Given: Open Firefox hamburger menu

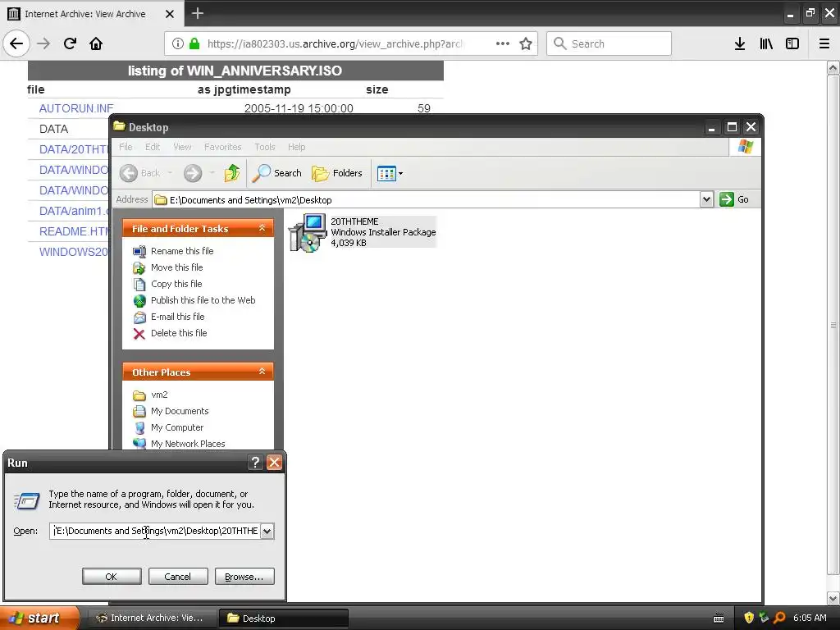Looking at the screenshot, I should [x=824, y=43].
